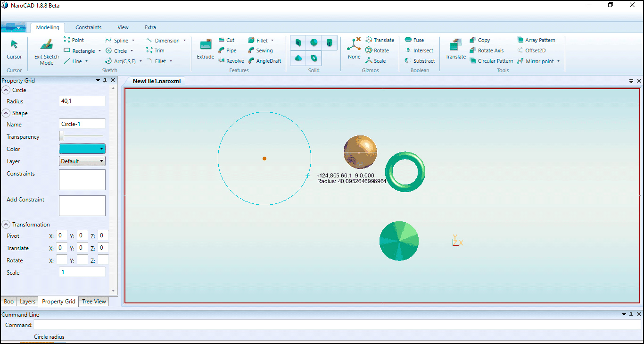This screenshot has width=644, height=344.
Task: Click the Fuse boolean tool
Action: click(414, 40)
